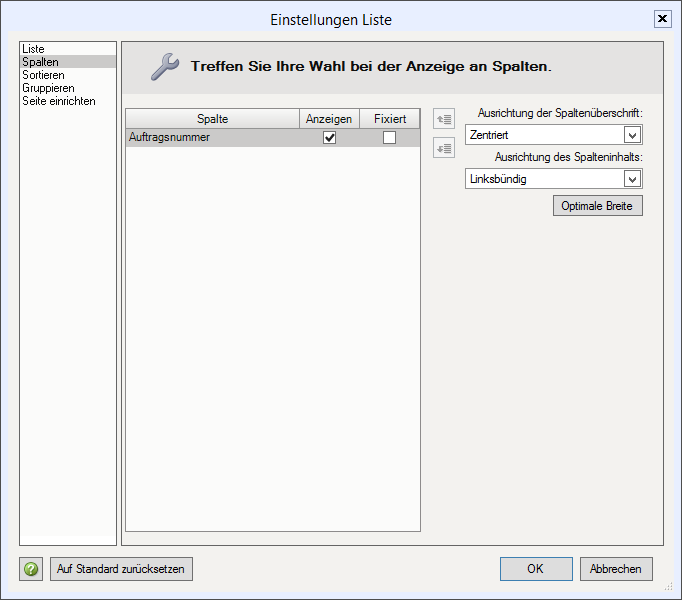Click Auf Standard zurücksetzen button
Image resolution: width=682 pixels, height=600 pixels.
[x=121, y=569]
